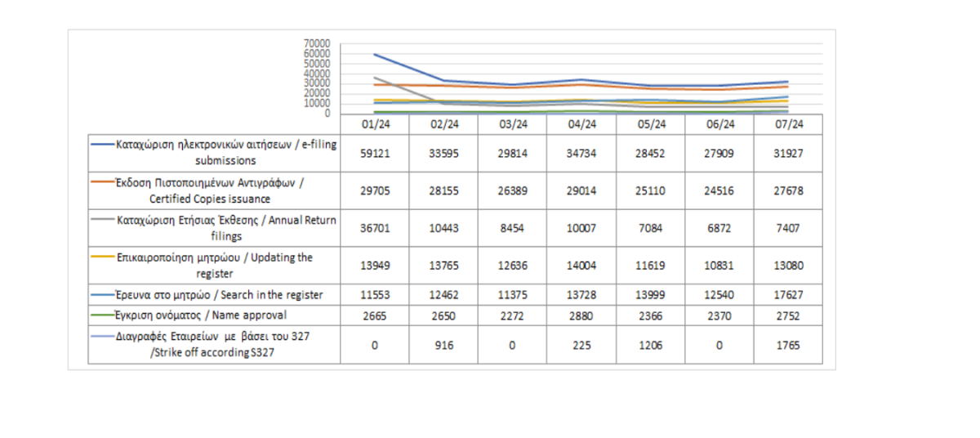Select the cell with value 12462
This screenshot has height=438, width=980.
(x=443, y=294)
